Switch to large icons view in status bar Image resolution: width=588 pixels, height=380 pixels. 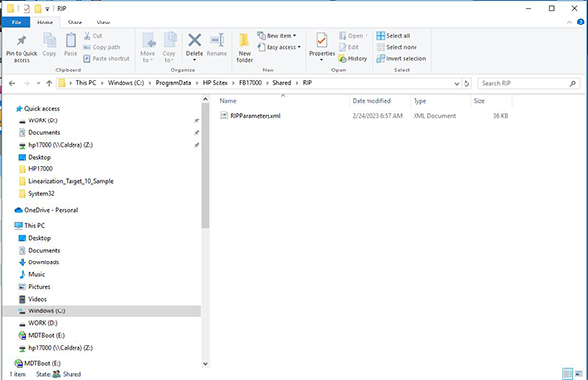[579, 373]
